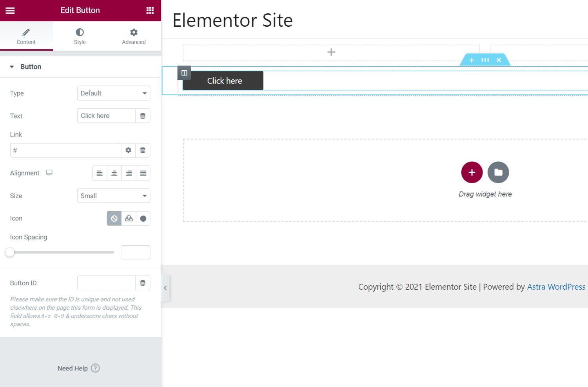Open the Size dropdown showing Small

click(114, 195)
